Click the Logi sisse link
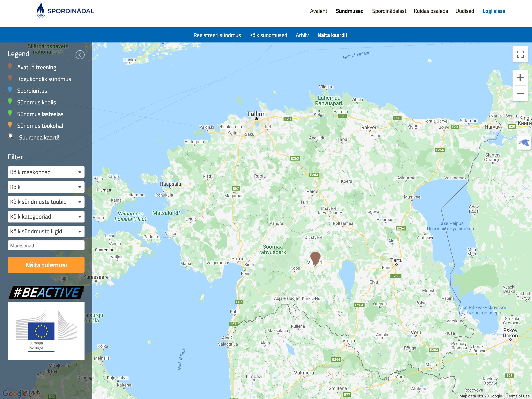Viewport: 532px width, 399px height. pos(494,11)
